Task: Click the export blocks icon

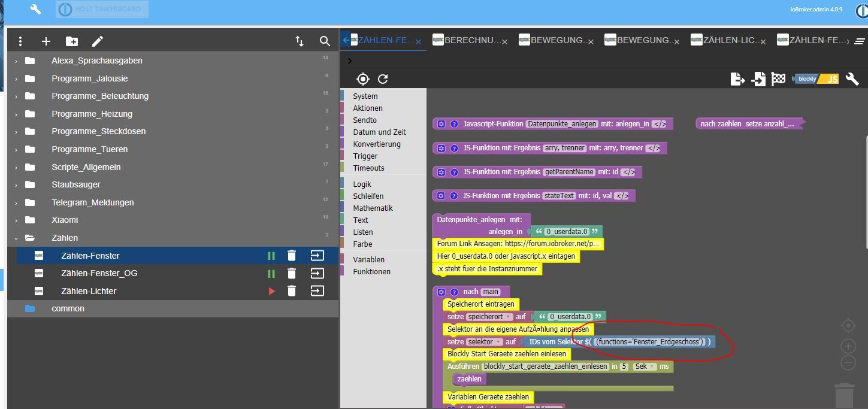Action: 738,79
